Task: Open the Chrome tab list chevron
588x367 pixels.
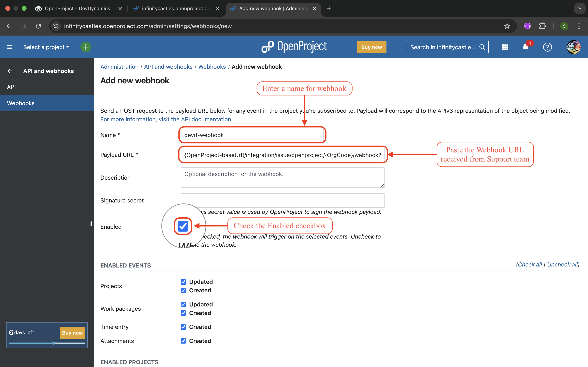Action: tap(579, 9)
